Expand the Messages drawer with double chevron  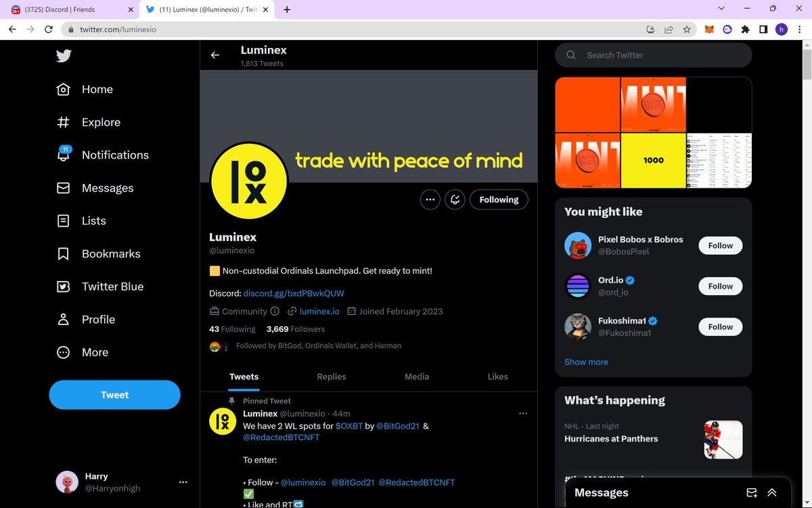pos(772,492)
